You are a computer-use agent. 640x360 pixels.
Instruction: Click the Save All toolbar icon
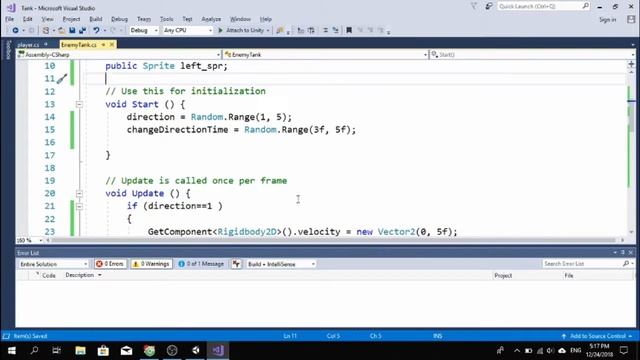(82, 30)
